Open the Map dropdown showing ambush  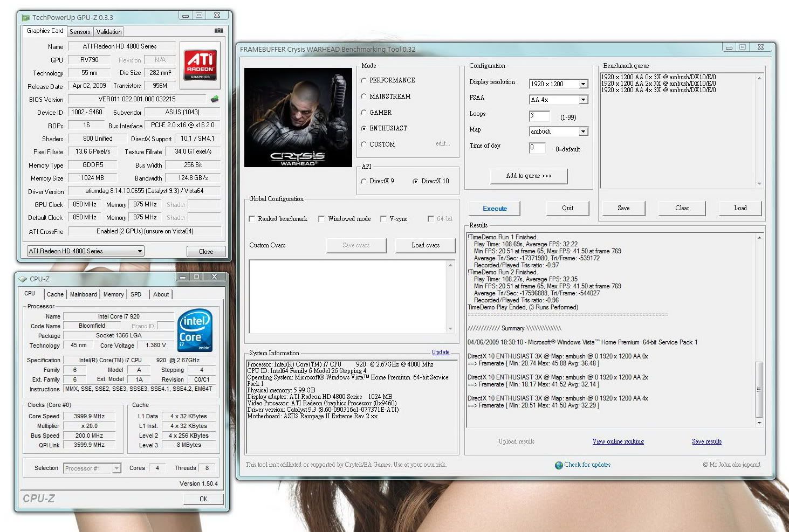click(583, 132)
